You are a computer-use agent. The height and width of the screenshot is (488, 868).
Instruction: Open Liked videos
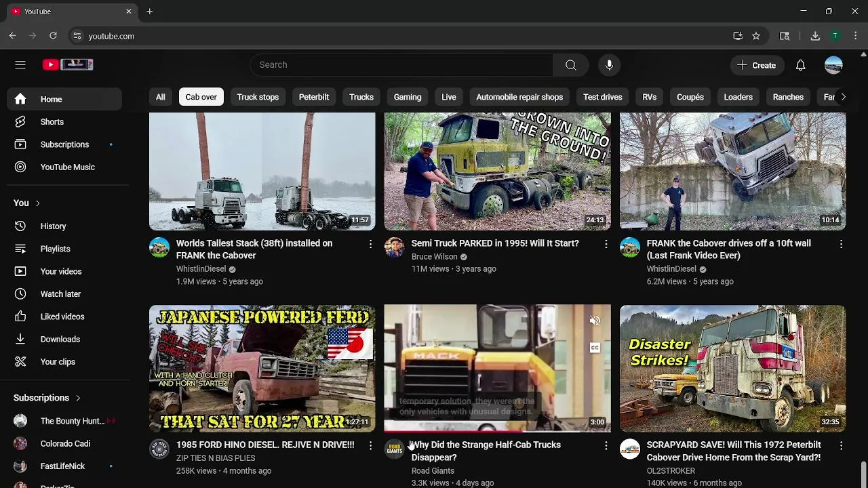[x=64, y=317]
